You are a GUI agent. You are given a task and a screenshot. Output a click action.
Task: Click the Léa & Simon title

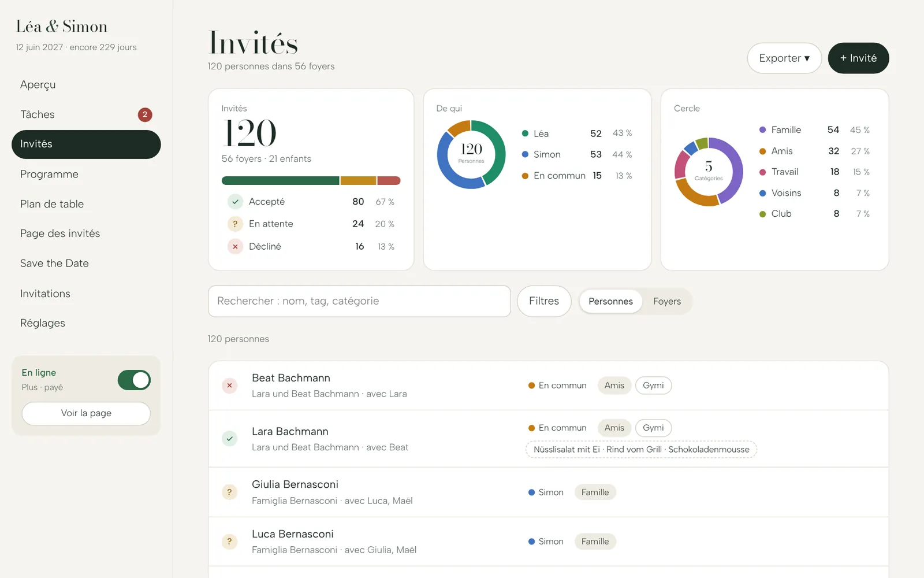tap(62, 27)
